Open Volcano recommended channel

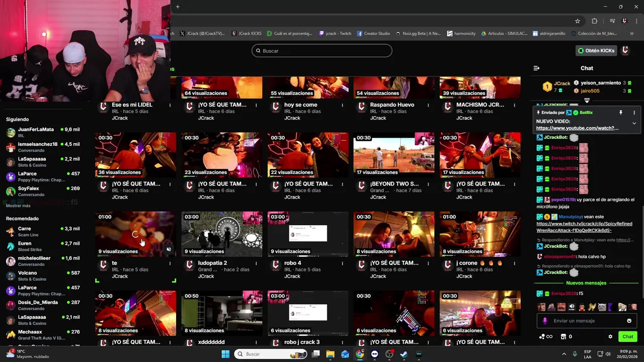click(43, 276)
